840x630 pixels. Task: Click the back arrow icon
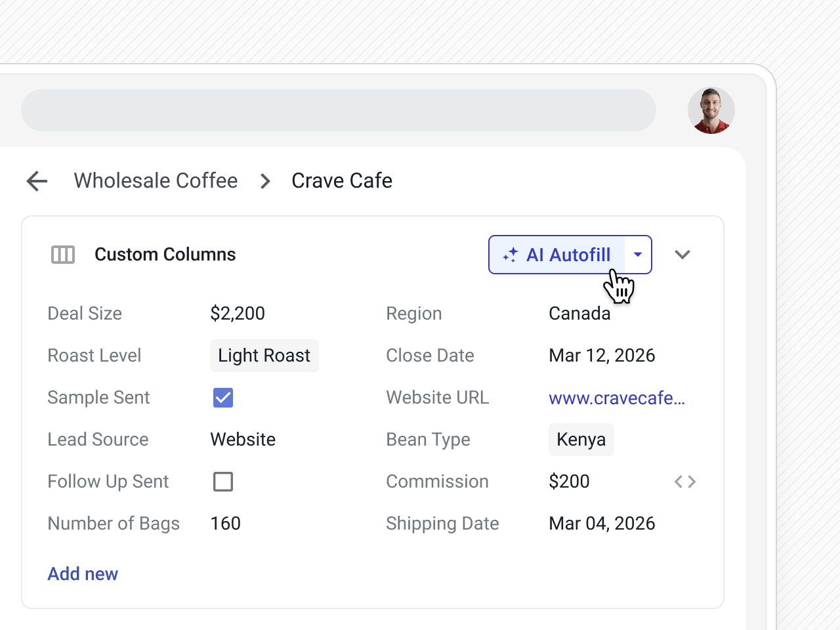point(37,181)
